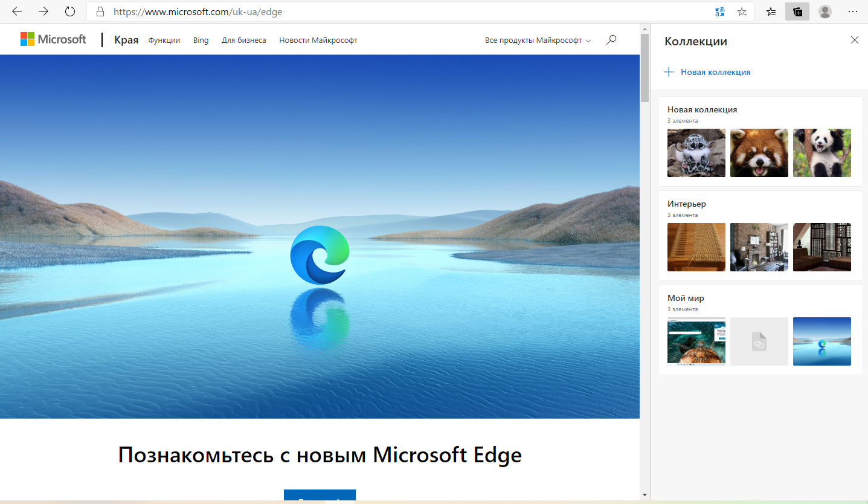
Task: Click '3 элемента' under Интерьер
Action: [x=683, y=215]
